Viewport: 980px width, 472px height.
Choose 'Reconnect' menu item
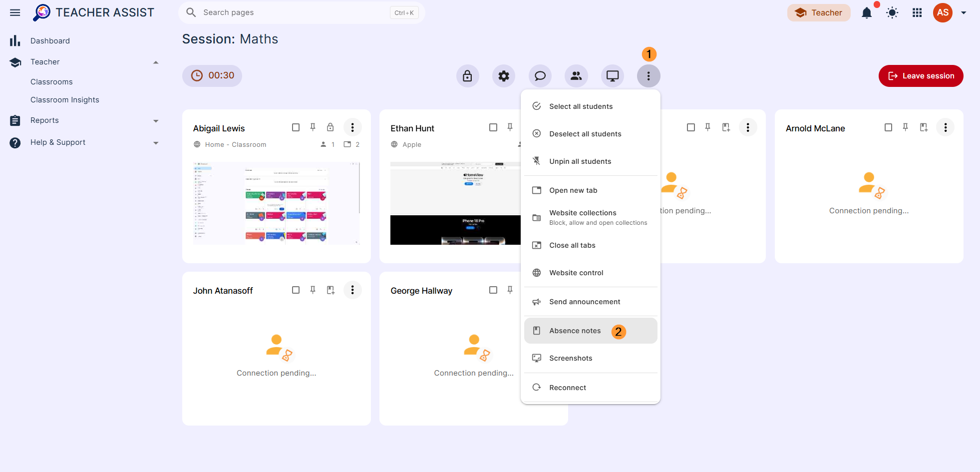(591, 388)
